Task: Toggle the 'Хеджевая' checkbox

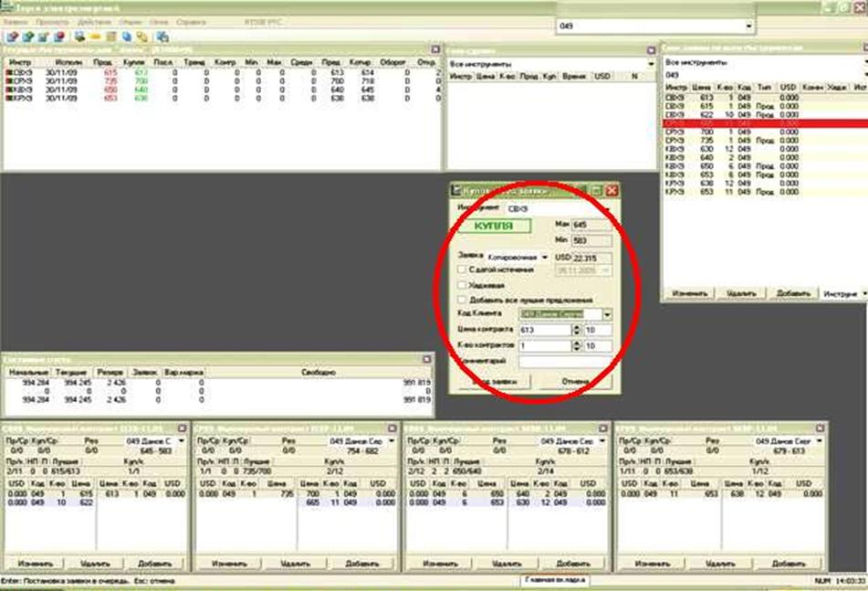Action: click(463, 285)
